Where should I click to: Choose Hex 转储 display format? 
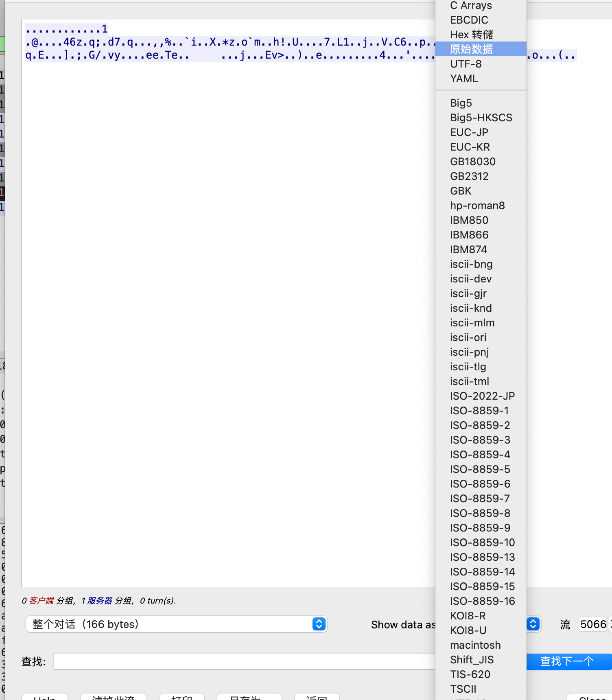pyautogui.click(x=471, y=35)
